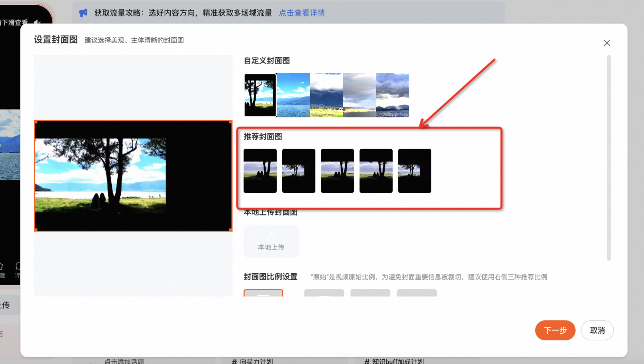Click the # 向星力计划 topic tag behind dialog
This screenshot has width=644, height=364.
click(x=252, y=361)
